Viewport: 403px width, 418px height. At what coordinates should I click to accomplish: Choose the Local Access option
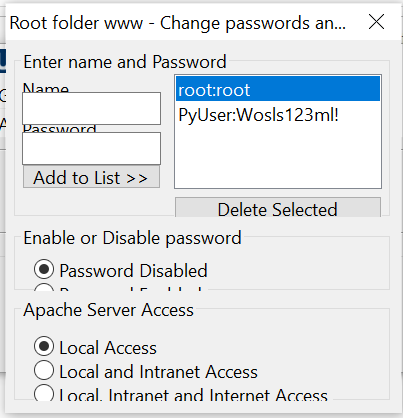coord(95,347)
